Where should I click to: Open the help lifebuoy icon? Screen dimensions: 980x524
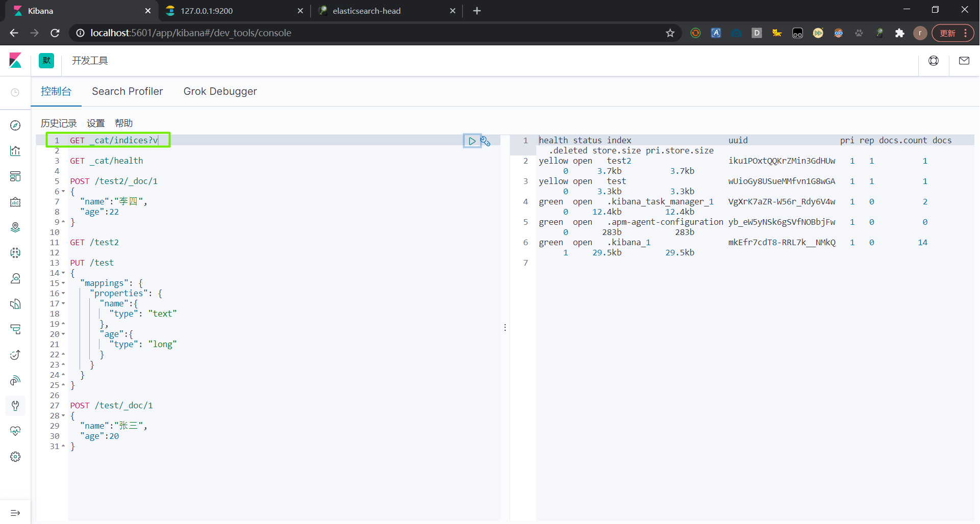pos(934,61)
